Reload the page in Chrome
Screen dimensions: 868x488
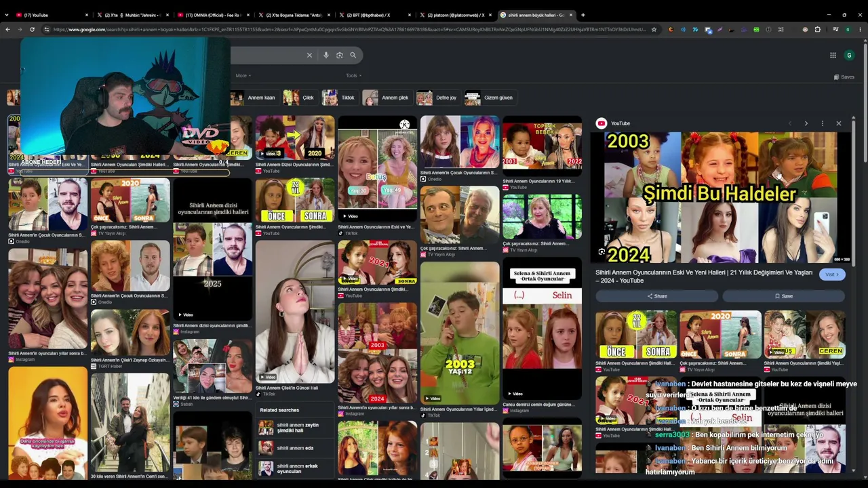point(32,29)
